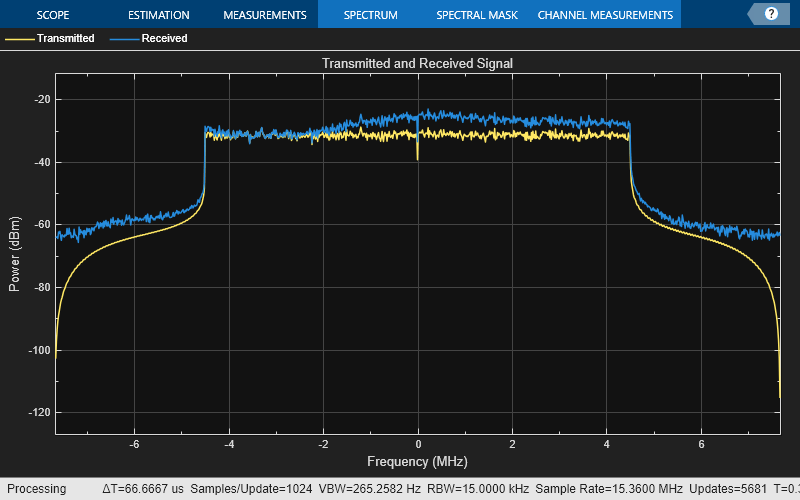800x500 pixels.
Task: Click the yellow Transmitted line sample
Action: coord(20,39)
